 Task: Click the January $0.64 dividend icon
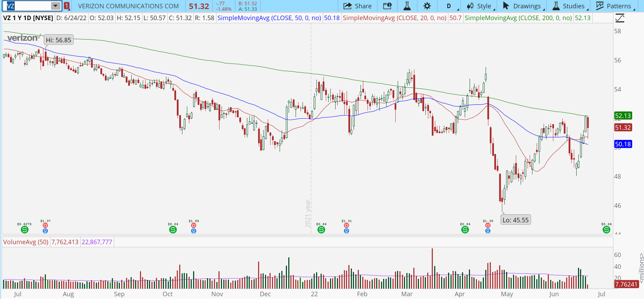pos(321,230)
